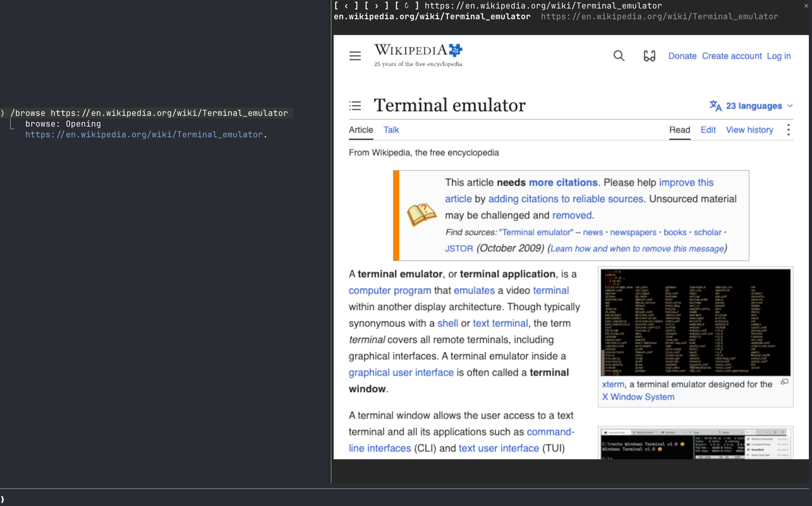Open the more options vertical dots menu
This screenshot has height=506, width=812.
pos(788,130)
